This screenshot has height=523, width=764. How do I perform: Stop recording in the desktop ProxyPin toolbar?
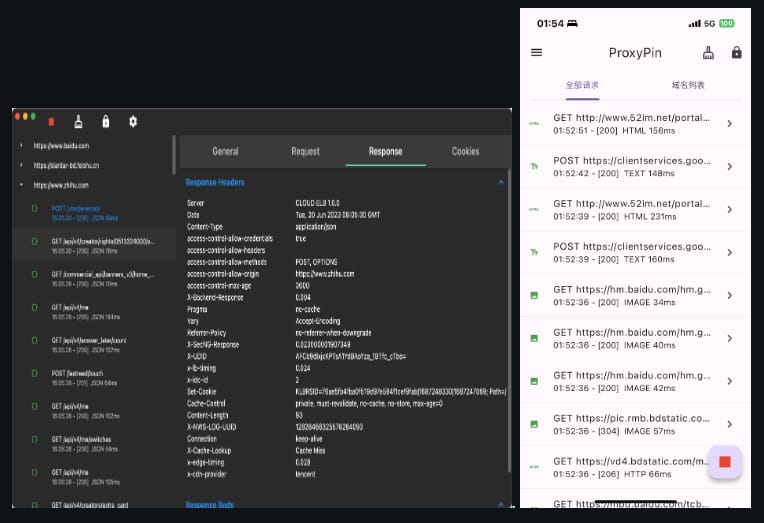point(51,121)
